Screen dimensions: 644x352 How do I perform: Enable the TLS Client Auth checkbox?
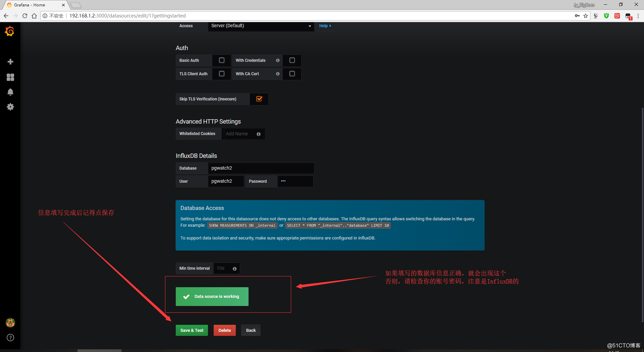[x=222, y=74]
